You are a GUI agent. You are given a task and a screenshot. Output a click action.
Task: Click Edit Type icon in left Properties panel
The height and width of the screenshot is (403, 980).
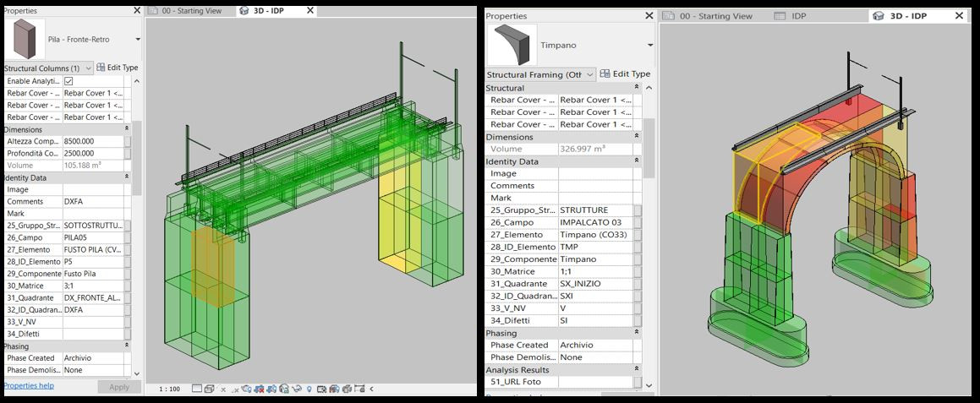(x=118, y=68)
